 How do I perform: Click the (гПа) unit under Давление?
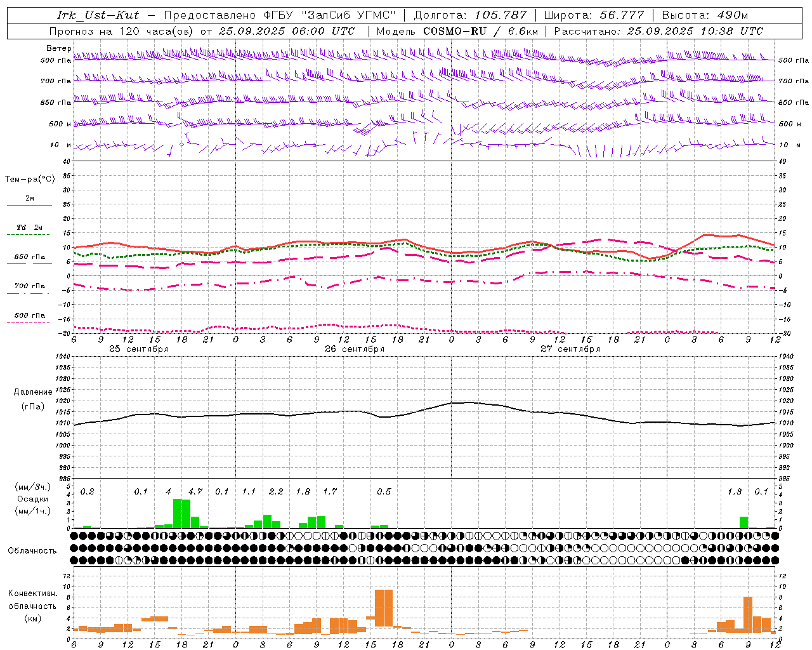(33, 406)
